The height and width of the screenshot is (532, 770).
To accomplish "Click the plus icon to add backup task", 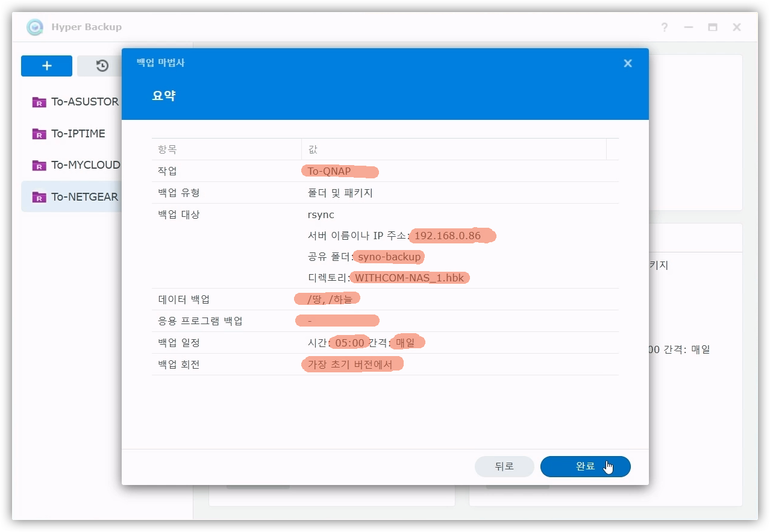I will coord(46,66).
